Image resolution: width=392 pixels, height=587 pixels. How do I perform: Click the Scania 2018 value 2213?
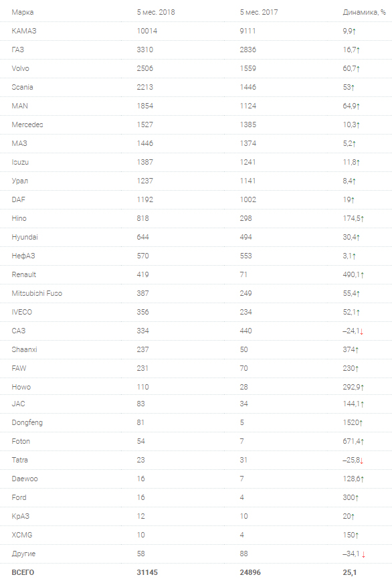(144, 87)
